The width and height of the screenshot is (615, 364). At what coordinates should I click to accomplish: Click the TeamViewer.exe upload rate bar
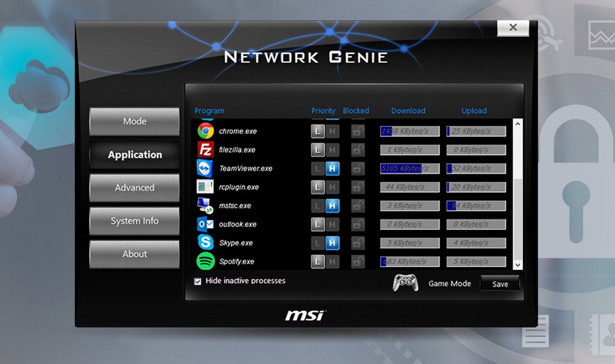pyautogui.click(x=476, y=168)
